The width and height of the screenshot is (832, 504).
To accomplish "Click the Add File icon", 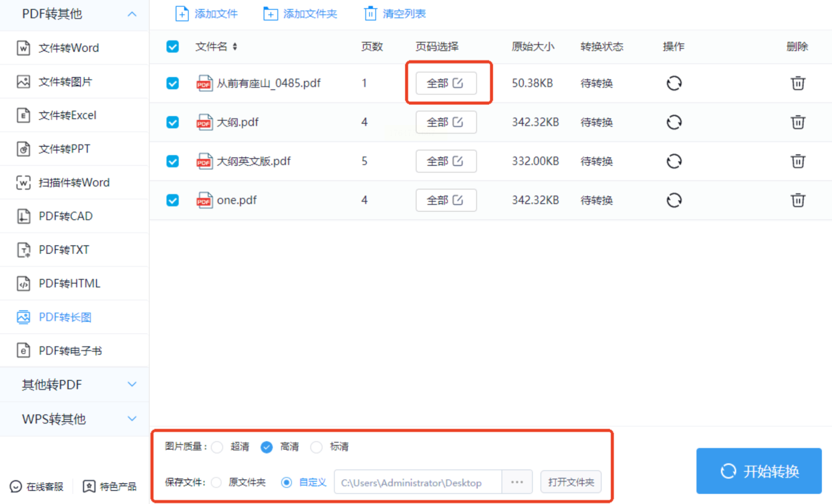I will (x=182, y=14).
